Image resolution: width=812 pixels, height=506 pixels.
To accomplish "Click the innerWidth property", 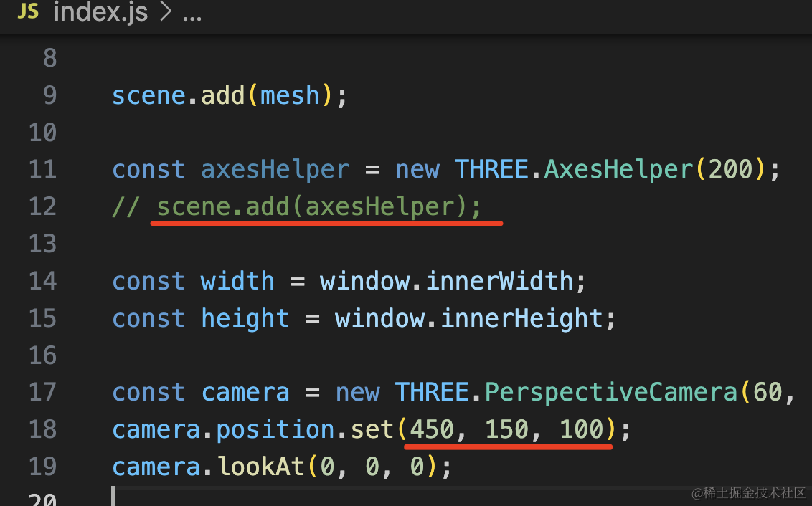I will [499, 282].
